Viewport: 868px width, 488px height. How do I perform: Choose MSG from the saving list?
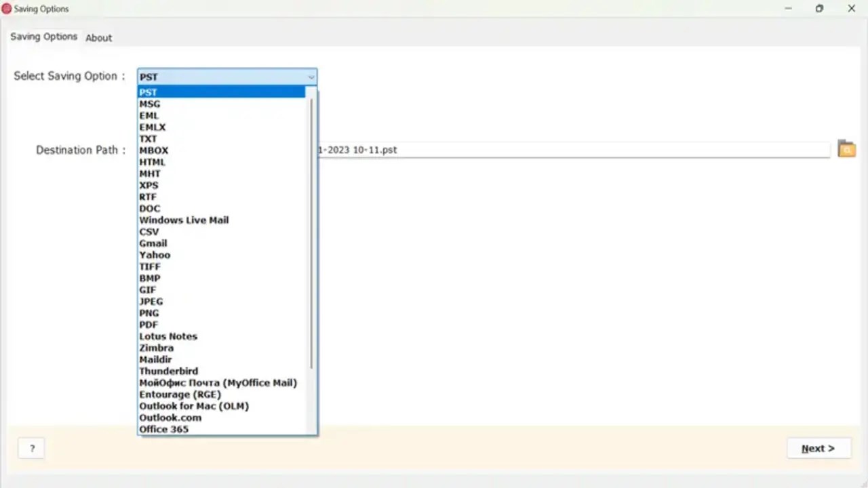(222, 104)
